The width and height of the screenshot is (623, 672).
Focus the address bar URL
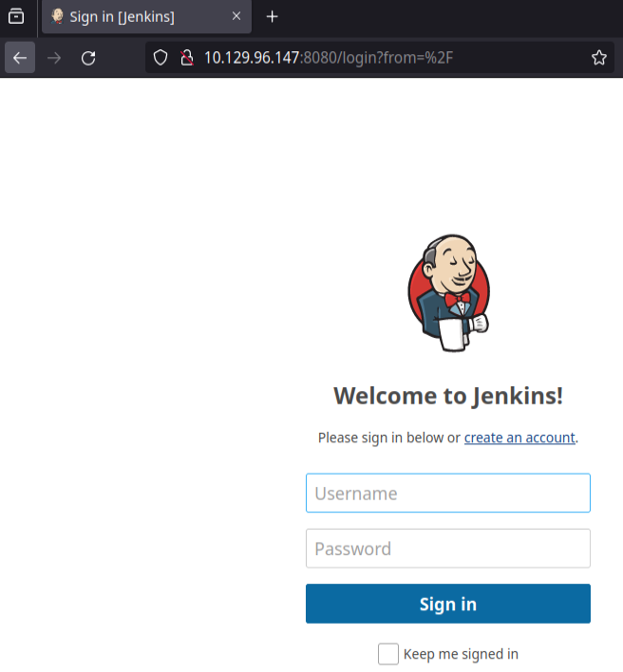click(329, 58)
